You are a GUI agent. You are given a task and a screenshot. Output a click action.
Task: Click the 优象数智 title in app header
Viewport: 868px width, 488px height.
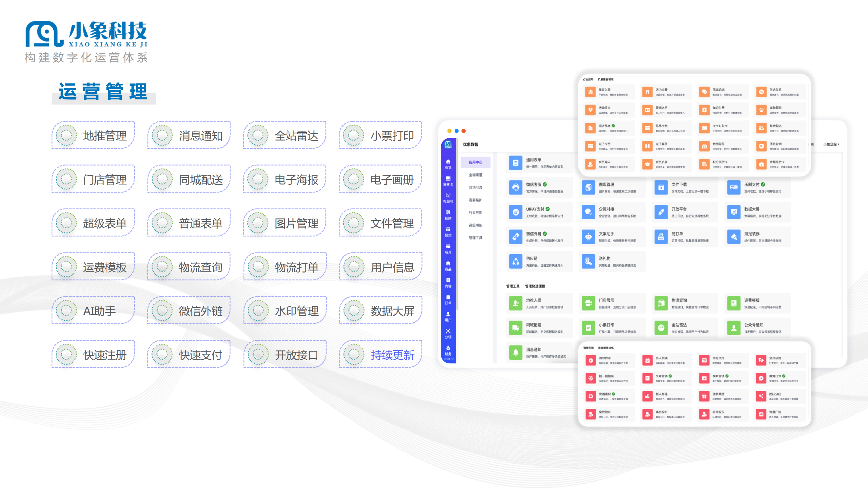[x=470, y=144]
